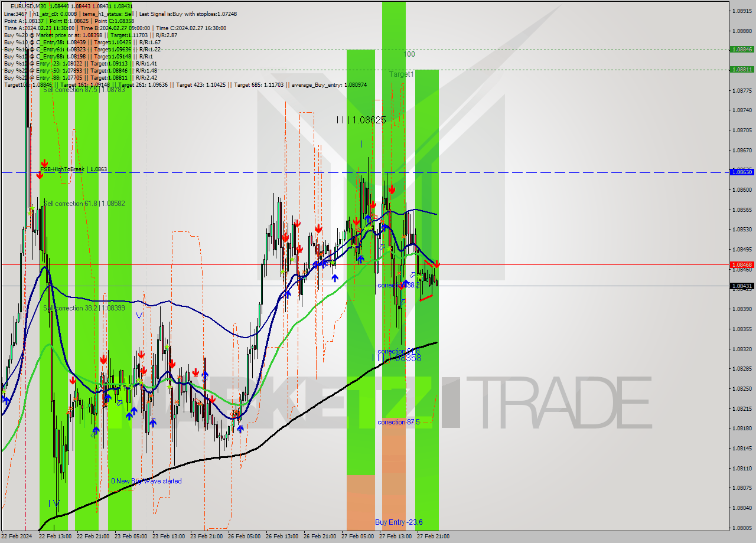Image resolution: width=756 pixels, height=543 pixels.
Task: Click the green 1.08846 price tag
Action: click(x=742, y=50)
